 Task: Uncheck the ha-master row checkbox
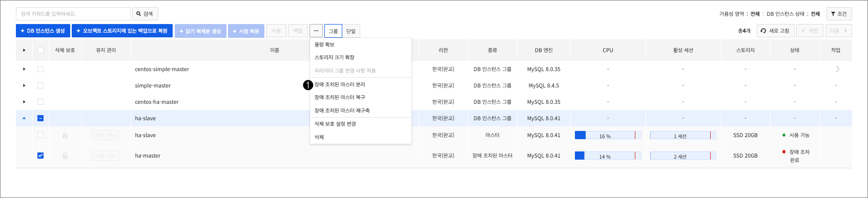[40, 156]
